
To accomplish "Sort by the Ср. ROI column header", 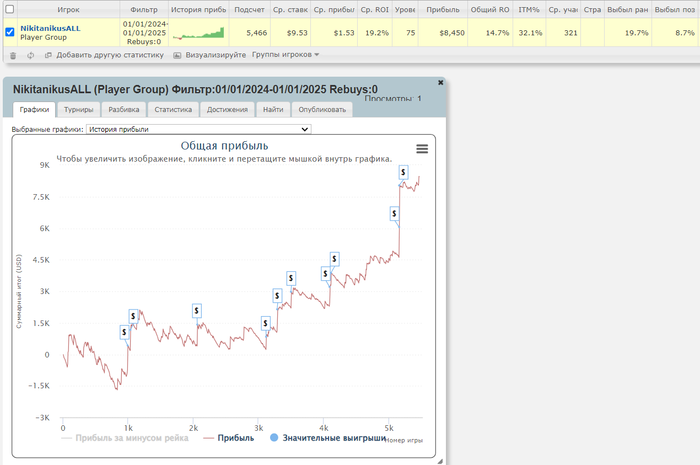I will (375, 9).
